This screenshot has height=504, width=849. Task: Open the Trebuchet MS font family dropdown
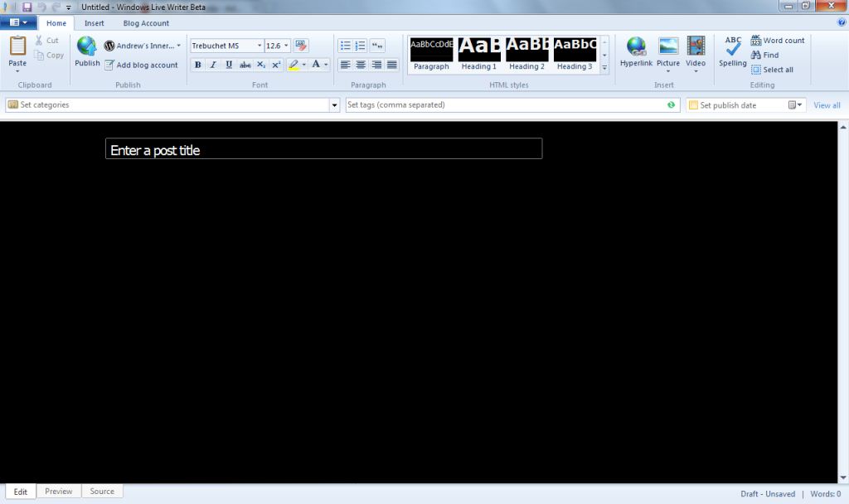pos(260,46)
